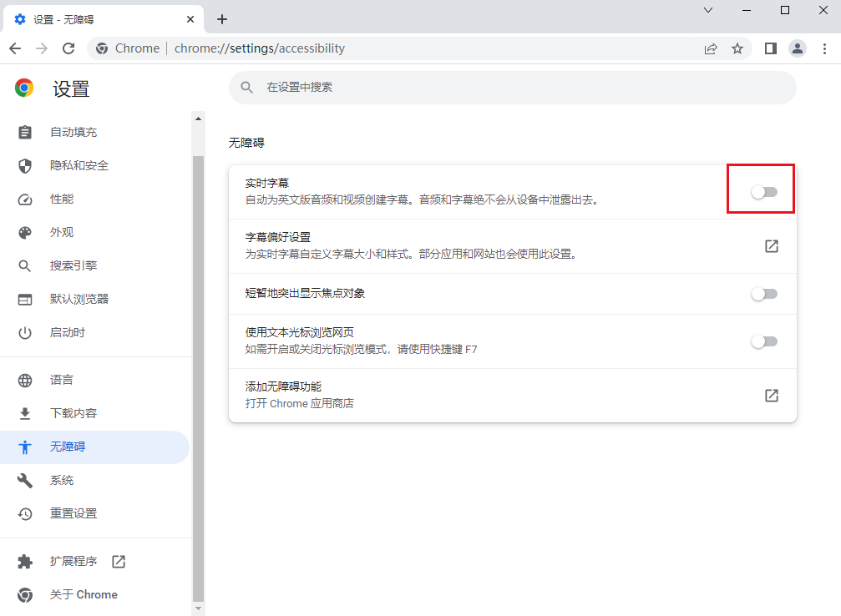841x616 pixels.
Task: Click the shield icon for 隐私和安全
Action: 25,165
